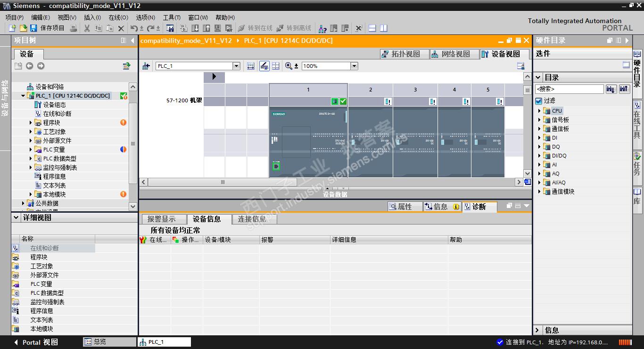
Task: Open the 属性 properties tab
Action: click(405, 207)
